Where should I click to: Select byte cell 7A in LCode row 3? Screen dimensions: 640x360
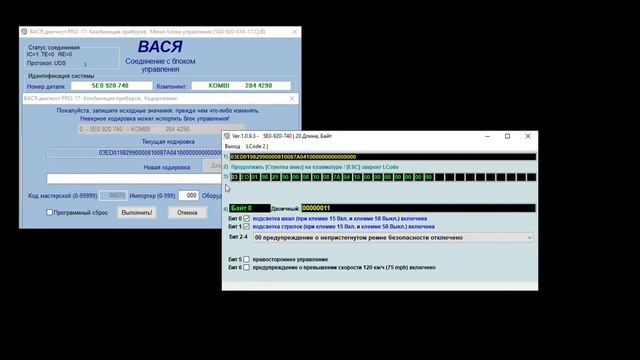[x=337, y=177]
